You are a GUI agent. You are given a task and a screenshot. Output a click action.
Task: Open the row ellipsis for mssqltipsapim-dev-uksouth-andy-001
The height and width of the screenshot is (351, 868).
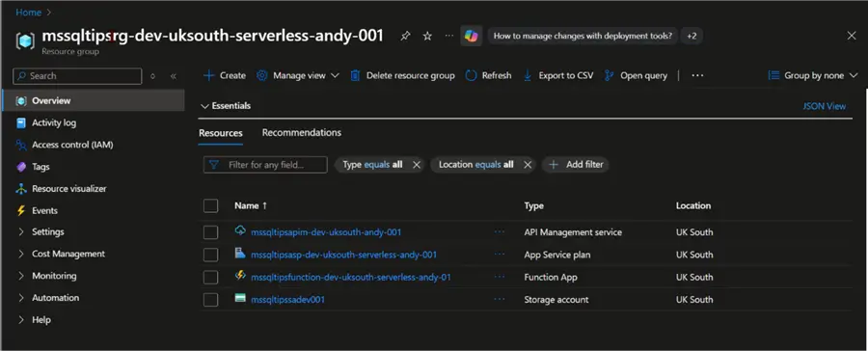pos(500,232)
